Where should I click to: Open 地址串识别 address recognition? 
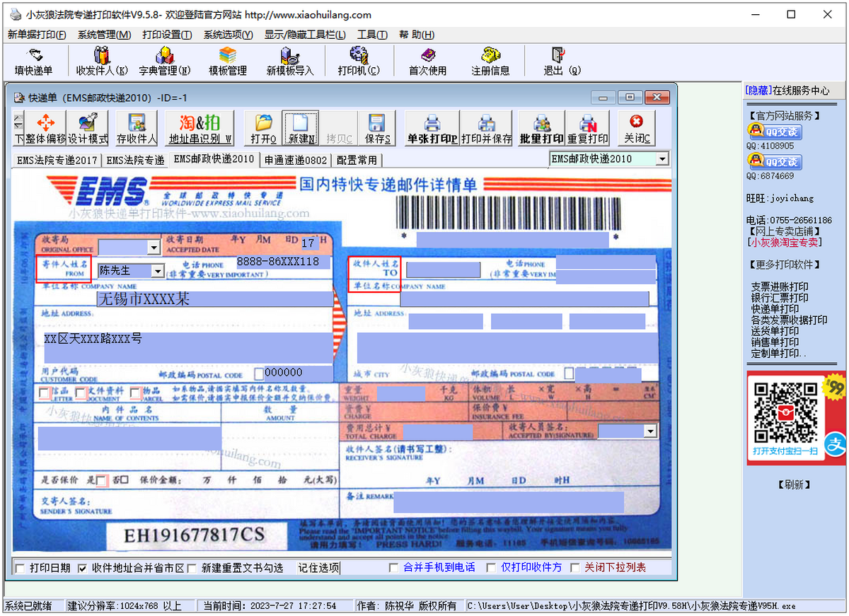click(x=200, y=129)
